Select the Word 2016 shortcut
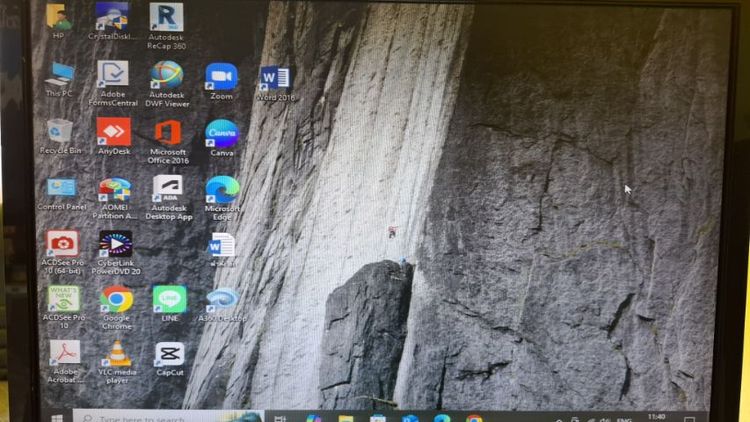750x422 pixels. [x=275, y=83]
